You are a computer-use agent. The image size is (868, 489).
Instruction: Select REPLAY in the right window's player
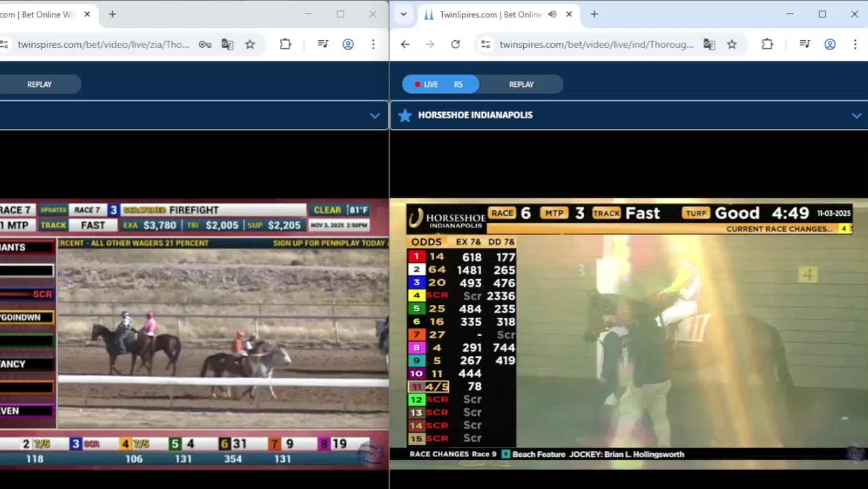(522, 84)
